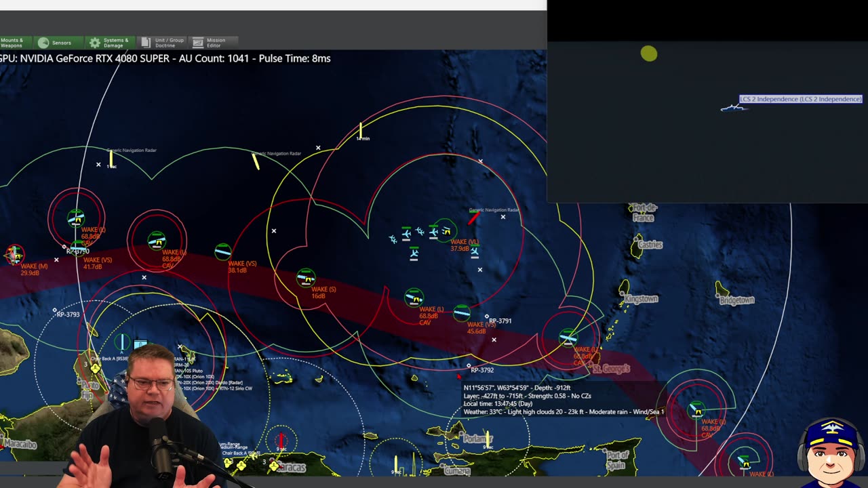Select ship with WAKE (L) near RP-3791

coord(414,297)
